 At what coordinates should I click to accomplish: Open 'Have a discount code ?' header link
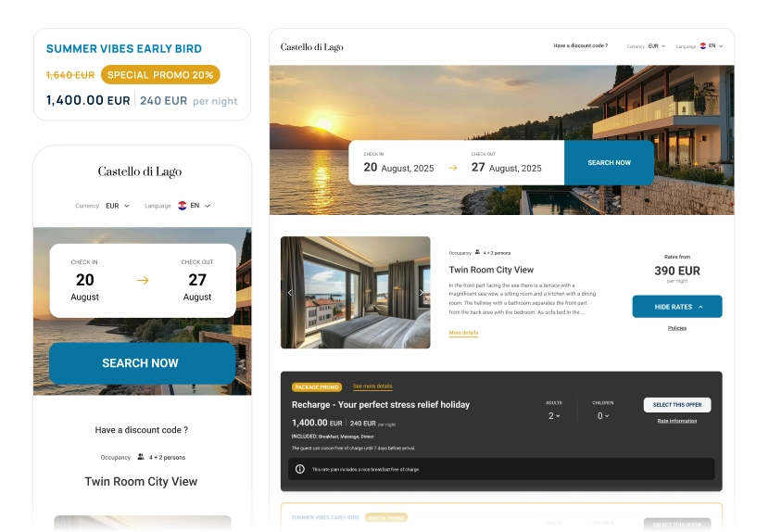click(580, 45)
